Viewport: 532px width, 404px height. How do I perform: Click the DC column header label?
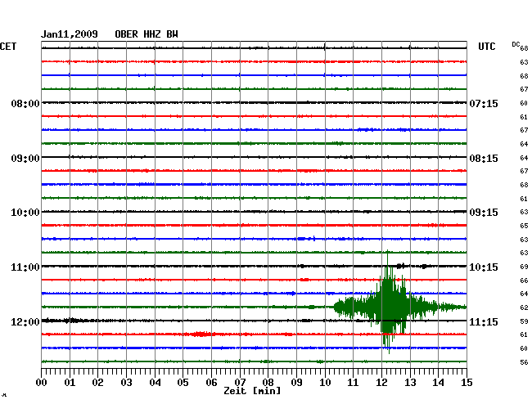click(x=516, y=44)
